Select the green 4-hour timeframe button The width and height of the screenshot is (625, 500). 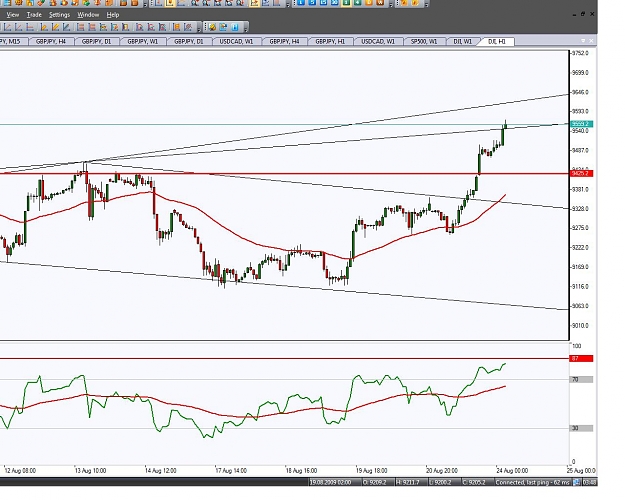point(358,3)
